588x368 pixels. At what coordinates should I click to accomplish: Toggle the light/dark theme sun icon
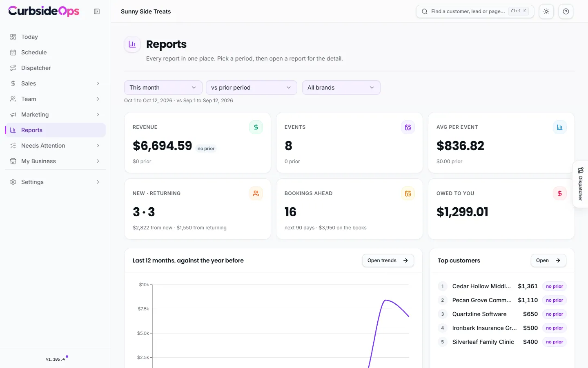click(546, 11)
